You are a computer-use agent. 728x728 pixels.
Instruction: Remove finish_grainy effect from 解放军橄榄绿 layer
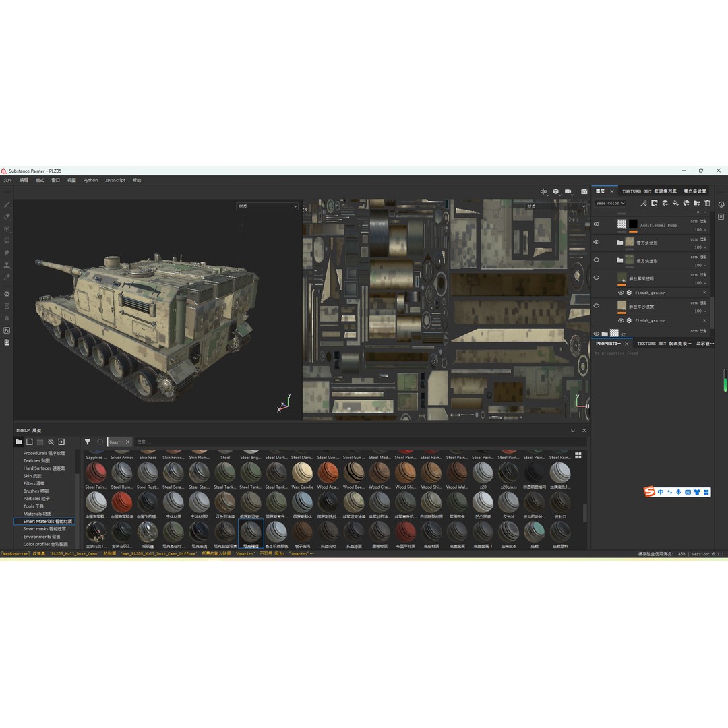pos(704,293)
